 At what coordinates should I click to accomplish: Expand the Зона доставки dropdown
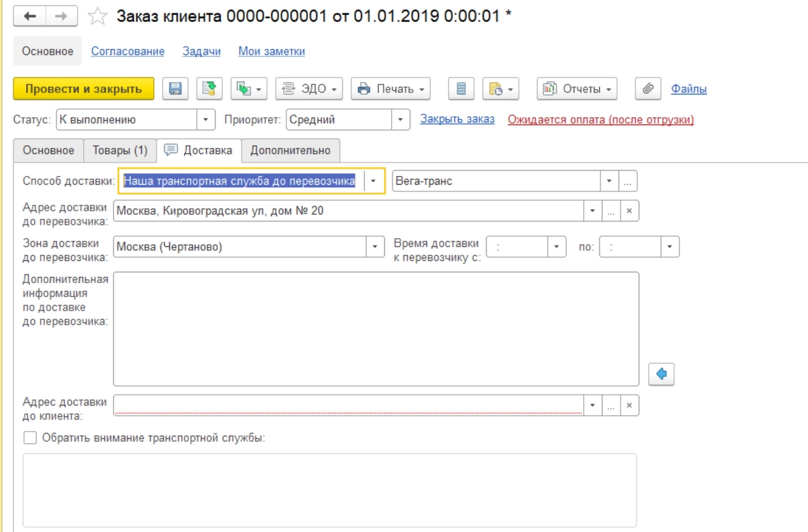point(375,247)
